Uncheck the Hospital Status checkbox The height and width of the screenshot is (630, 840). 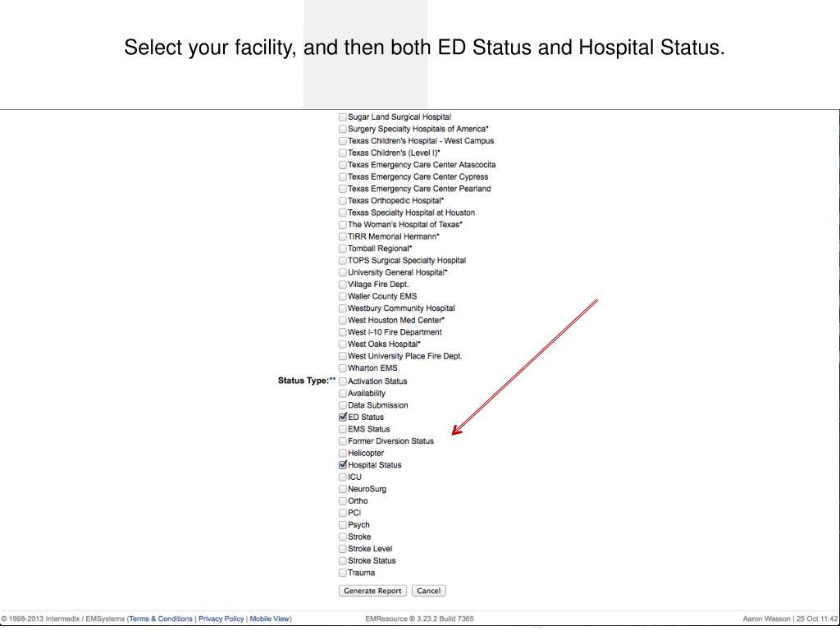[343, 465]
